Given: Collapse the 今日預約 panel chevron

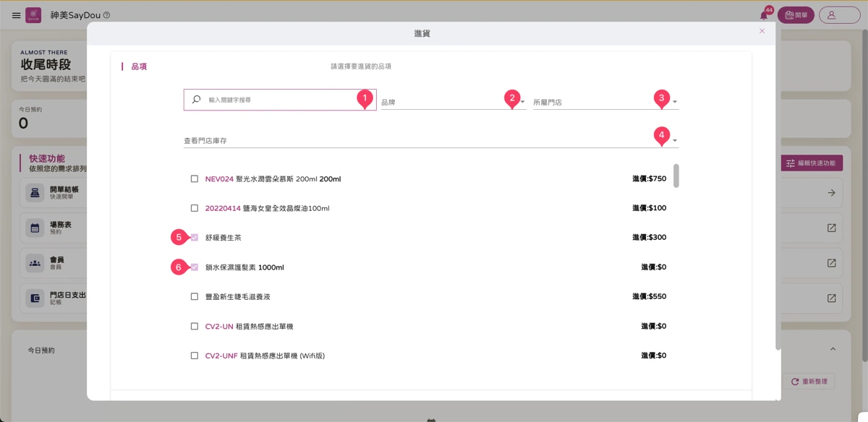Looking at the screenshot, I should [833, 350].
